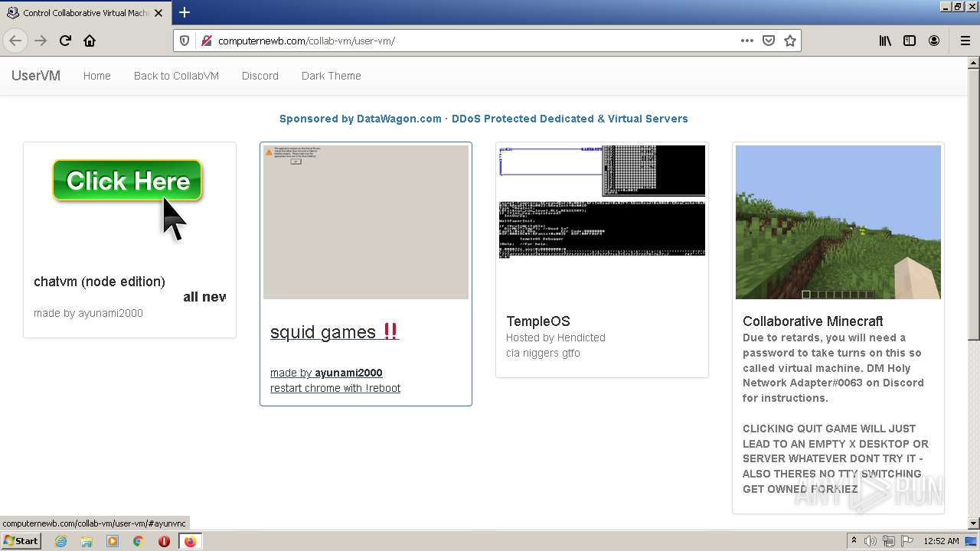Image resolution: width=980 pixels, height=551 pixels.
Task: Open the TempleOS title
Action: click(x=538, y=321)
